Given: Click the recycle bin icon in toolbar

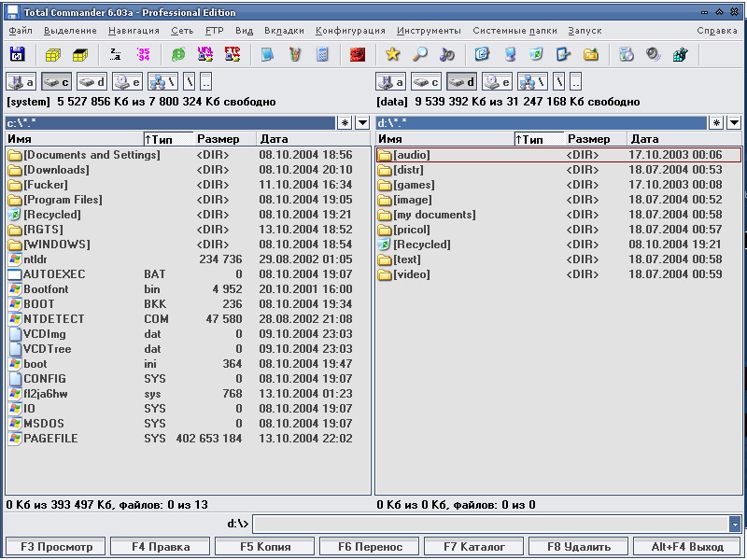Looking at the screenshot, I should pyautogui.click(x=536, y=54).
